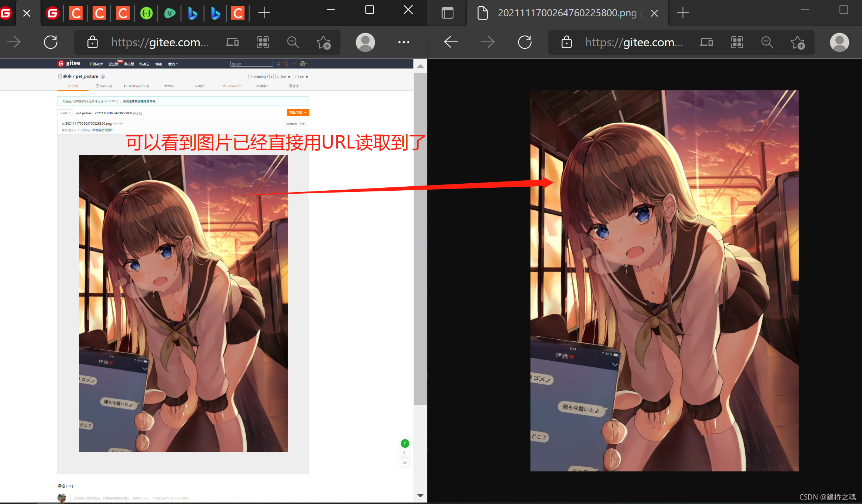Refresh the page in right window
The height and width of the screenshot is (504, 862).
click(x=525, y=42)
